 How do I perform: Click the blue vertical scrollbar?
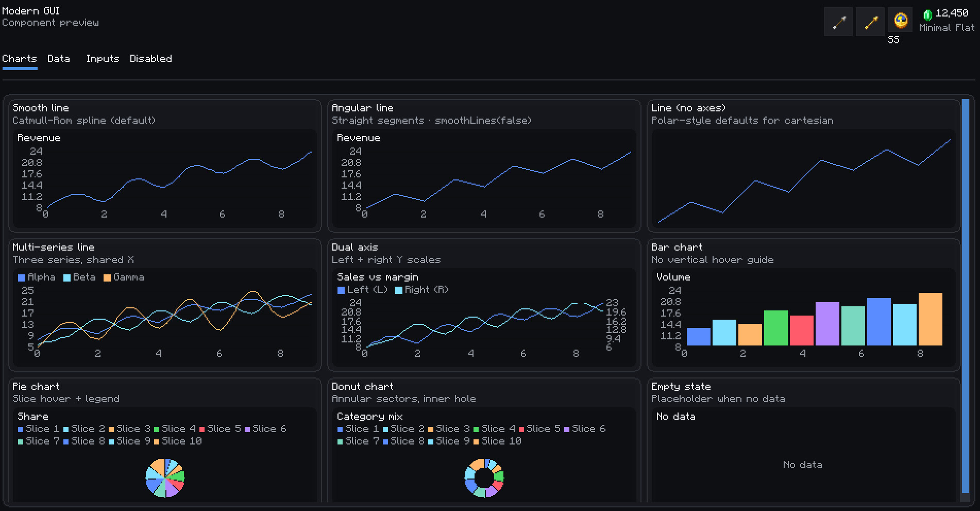(966, 296)
